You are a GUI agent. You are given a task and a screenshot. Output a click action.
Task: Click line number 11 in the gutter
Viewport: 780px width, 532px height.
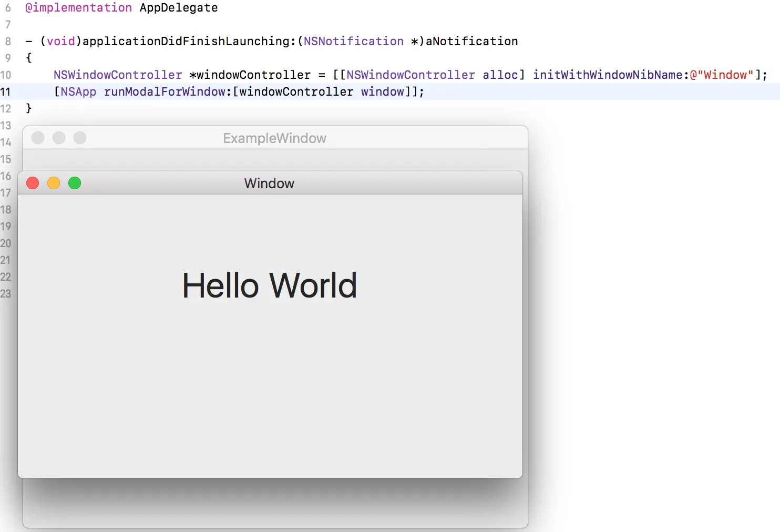point(6,91)
